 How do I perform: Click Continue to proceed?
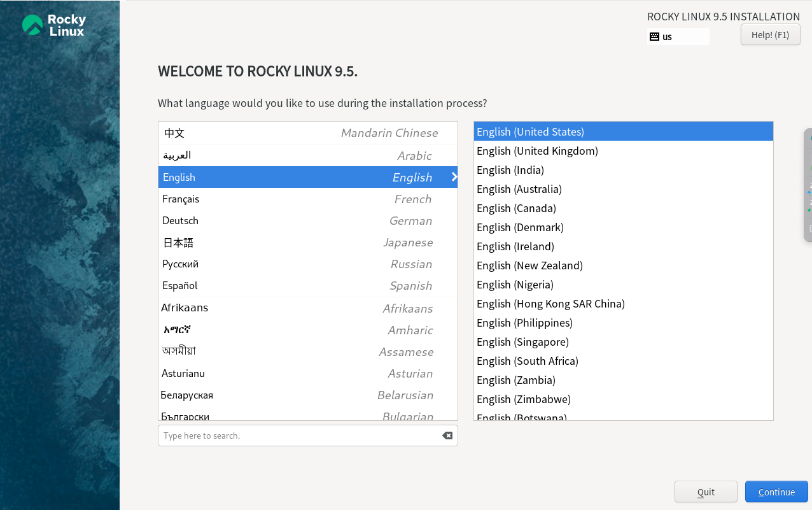776,492
